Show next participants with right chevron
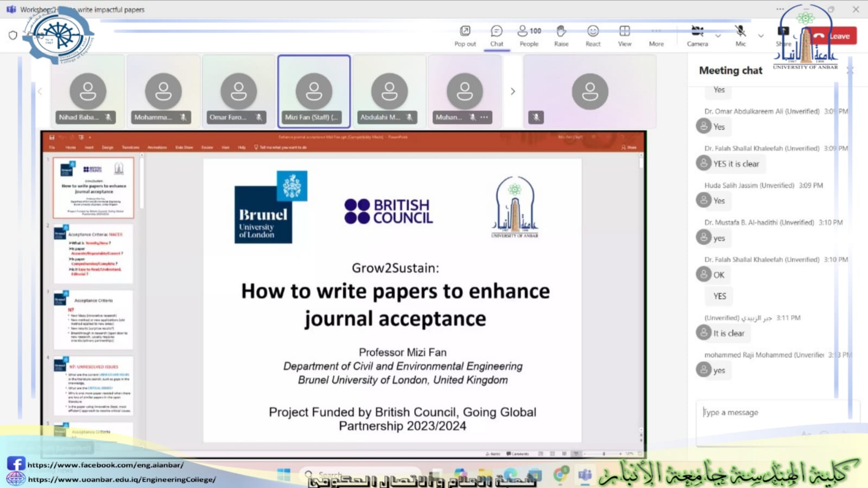The image size is (868, 488). [512, 91]
